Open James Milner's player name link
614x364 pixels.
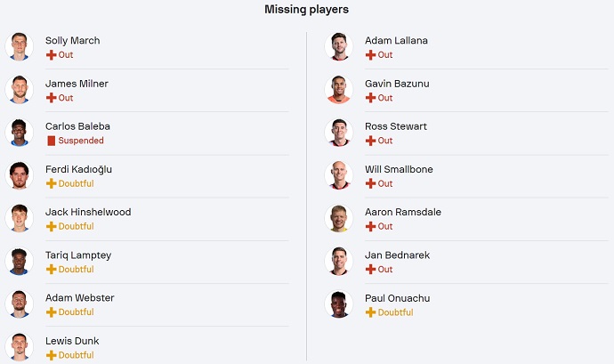coord(77,84)
